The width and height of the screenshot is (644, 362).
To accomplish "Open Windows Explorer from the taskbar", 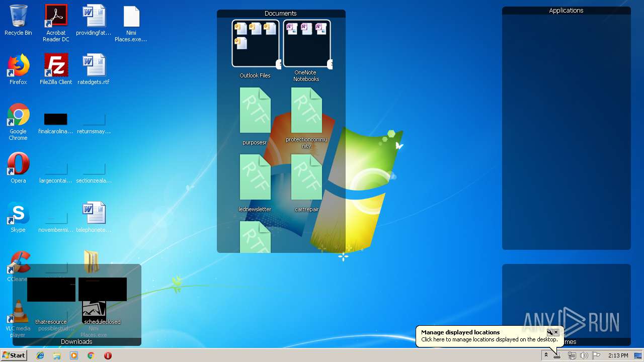I will 57,355.
